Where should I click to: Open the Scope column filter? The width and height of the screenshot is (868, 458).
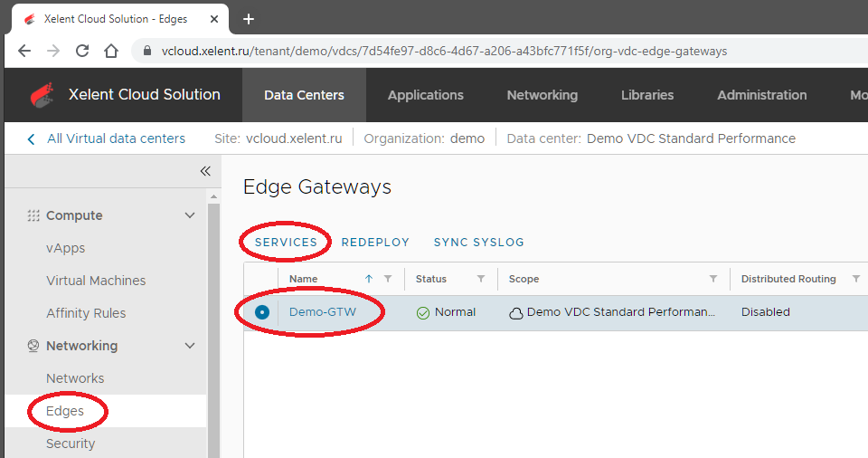713,279
